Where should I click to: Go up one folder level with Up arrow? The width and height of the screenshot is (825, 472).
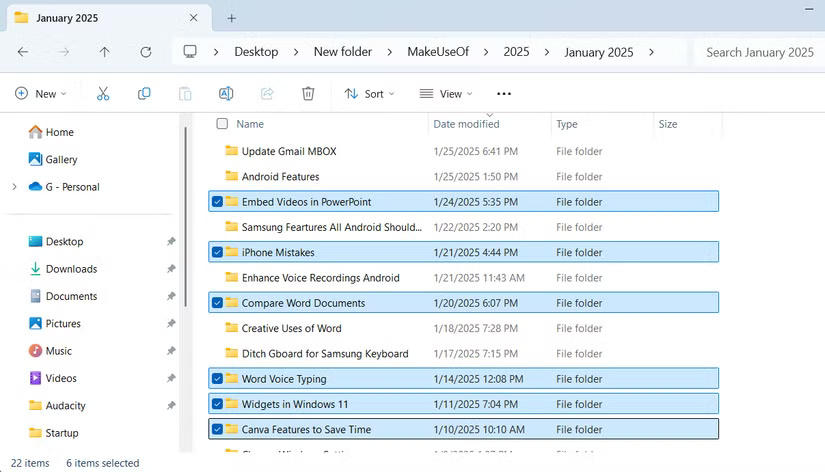[x=105, y=52]
